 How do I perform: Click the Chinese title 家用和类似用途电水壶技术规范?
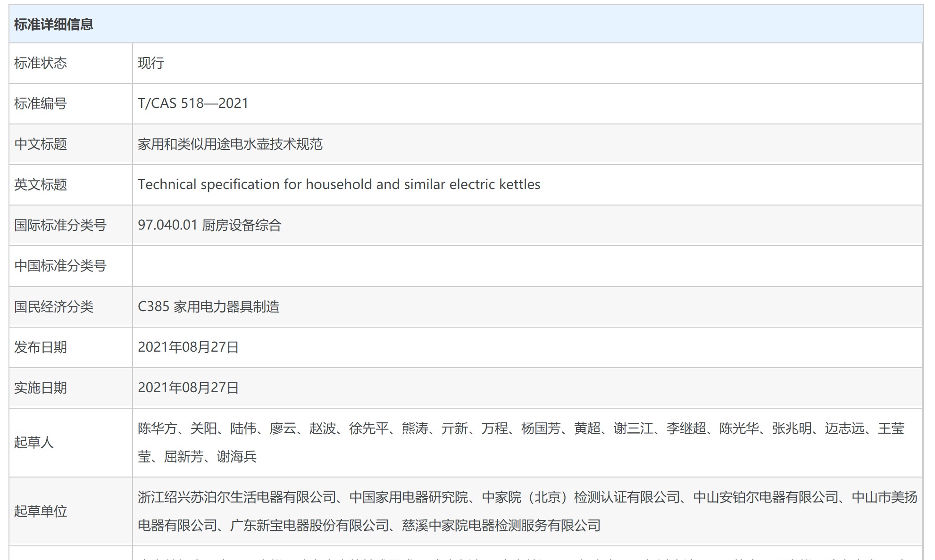pyautogui.click(x=230, y=144)
